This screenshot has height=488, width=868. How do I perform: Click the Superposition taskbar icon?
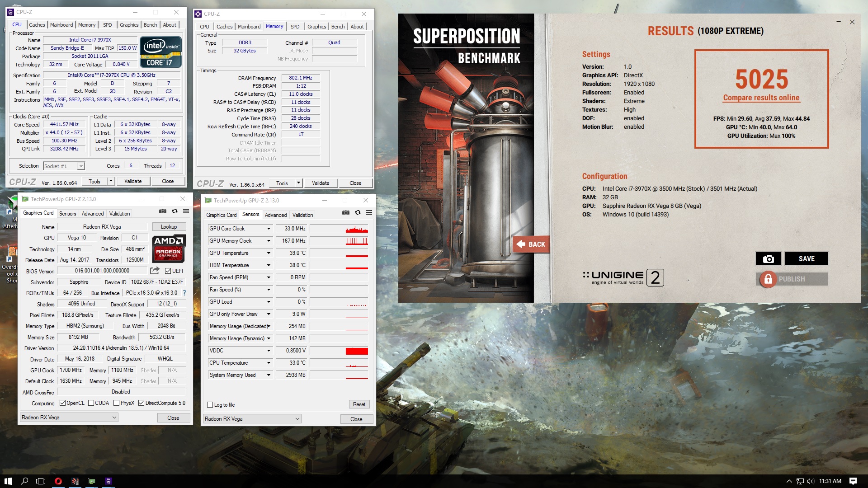75,481
